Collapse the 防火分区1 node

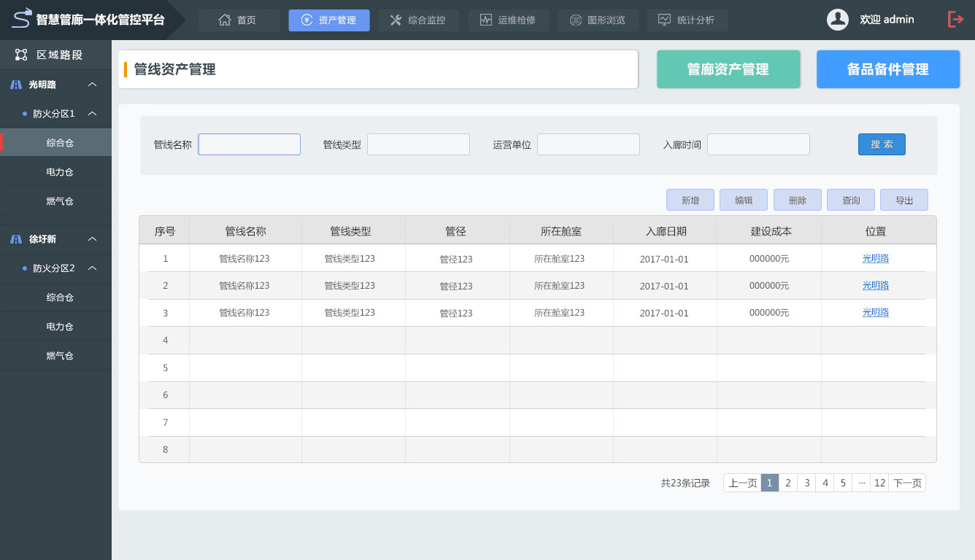click(x=92, y=114)
